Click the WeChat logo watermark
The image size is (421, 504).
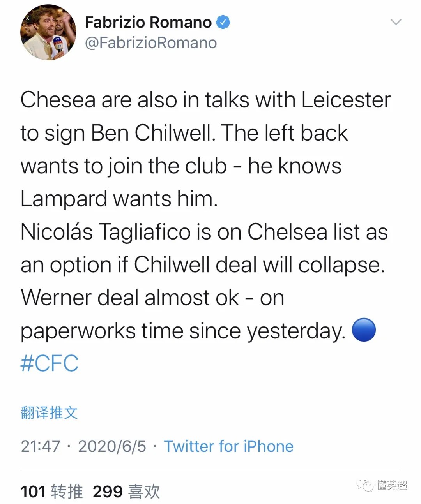pos(365,485)
